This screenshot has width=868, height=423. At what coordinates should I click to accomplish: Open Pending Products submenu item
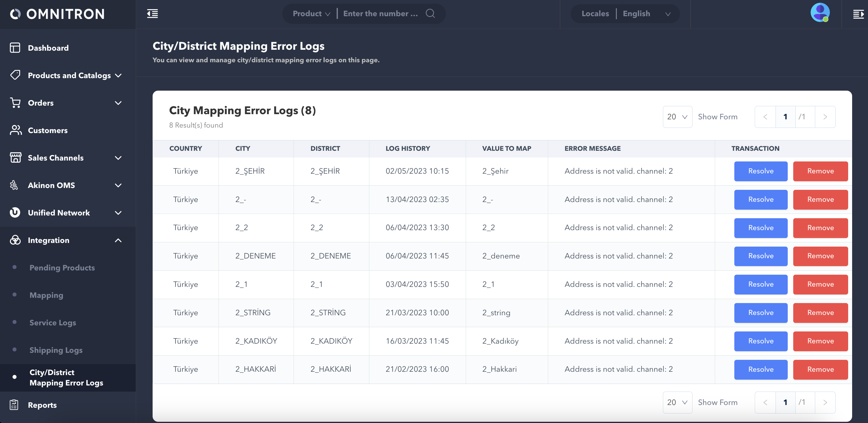point(62,267)
